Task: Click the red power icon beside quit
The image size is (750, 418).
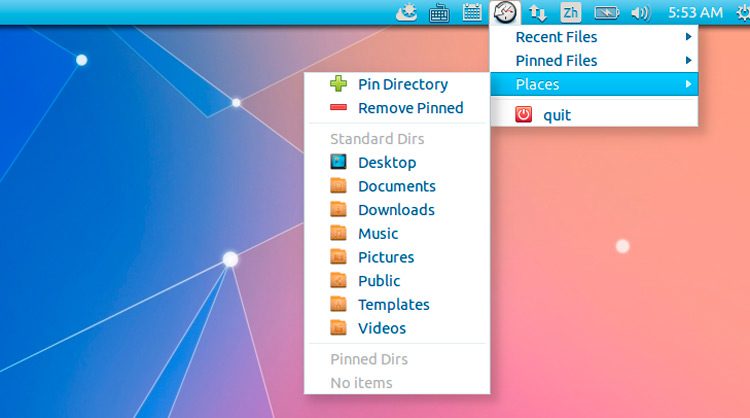Action: coord(523,115)
